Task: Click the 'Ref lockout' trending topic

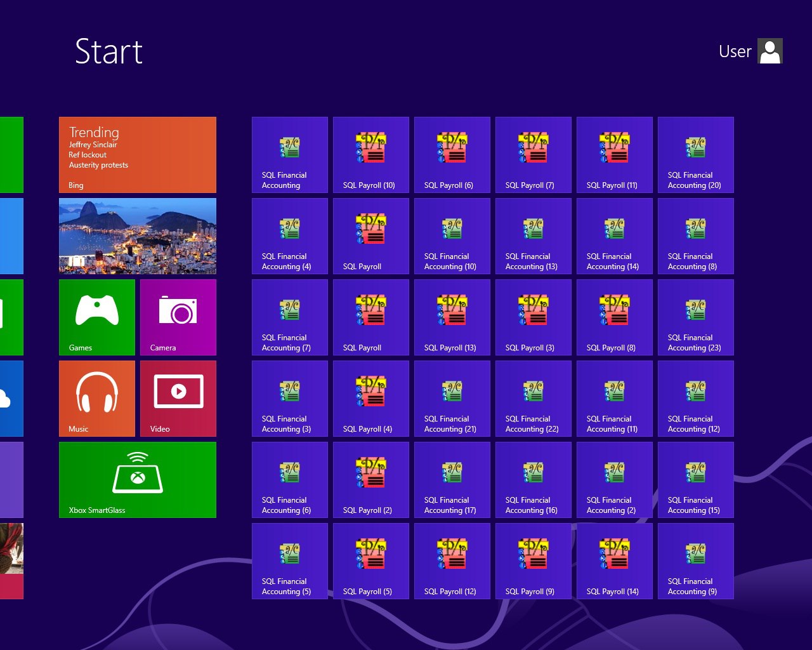Action: [x=88, y=155]
